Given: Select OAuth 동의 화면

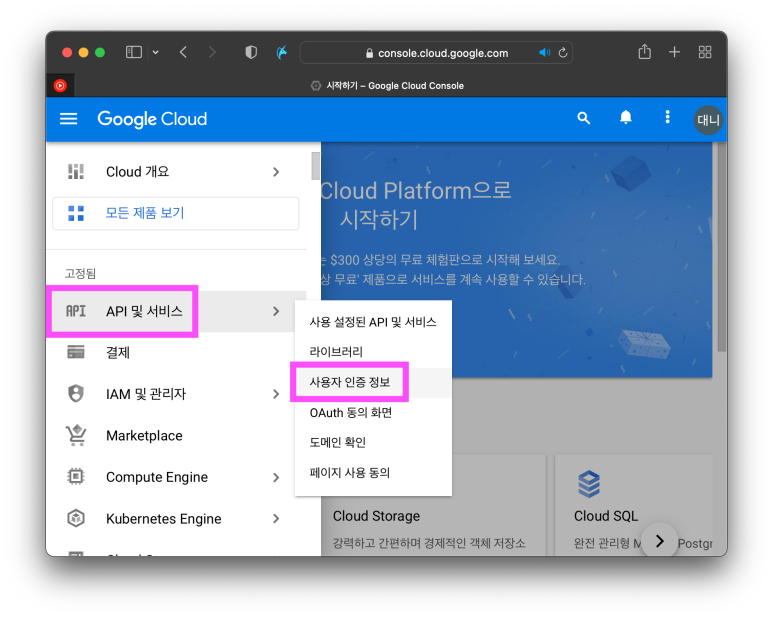Looking at the screenshot, I should click(x=373, y=412).
